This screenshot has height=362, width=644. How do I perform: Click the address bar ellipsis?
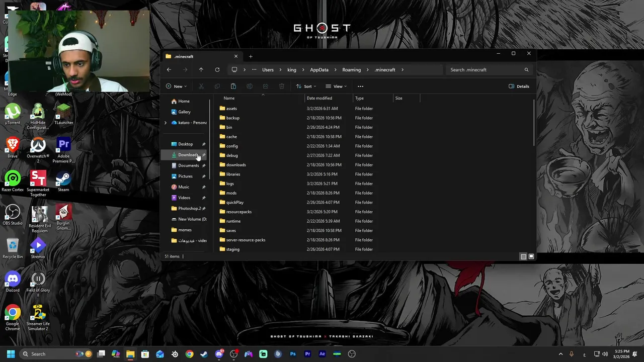[x=254, y=70]
